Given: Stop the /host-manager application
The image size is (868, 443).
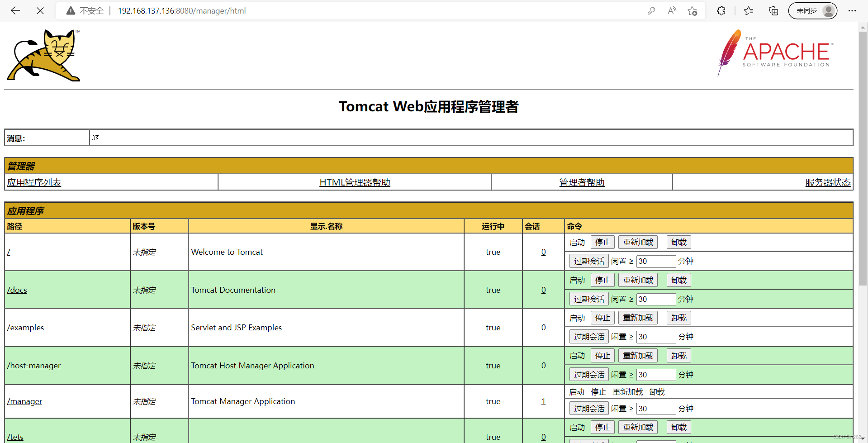Looking at the screenshot, I should 602,356.
